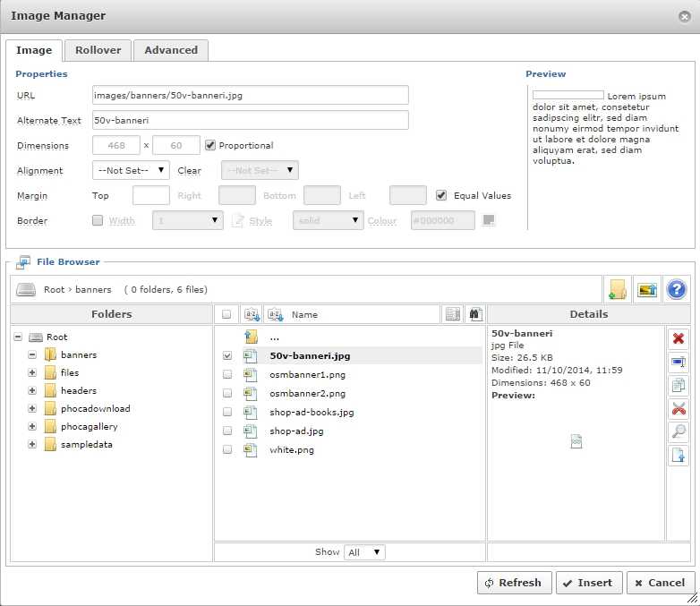Click the magnifier View file icon
Image resolution: width=700 pixels, height=606 pixels.
click(x=678, y=432)
